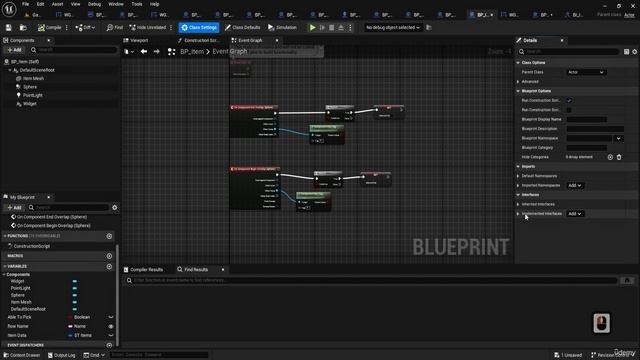Select On Component Begin Overlap (Sphere) event
Screen dimensions: 640x360
click(x=53, y=226)
